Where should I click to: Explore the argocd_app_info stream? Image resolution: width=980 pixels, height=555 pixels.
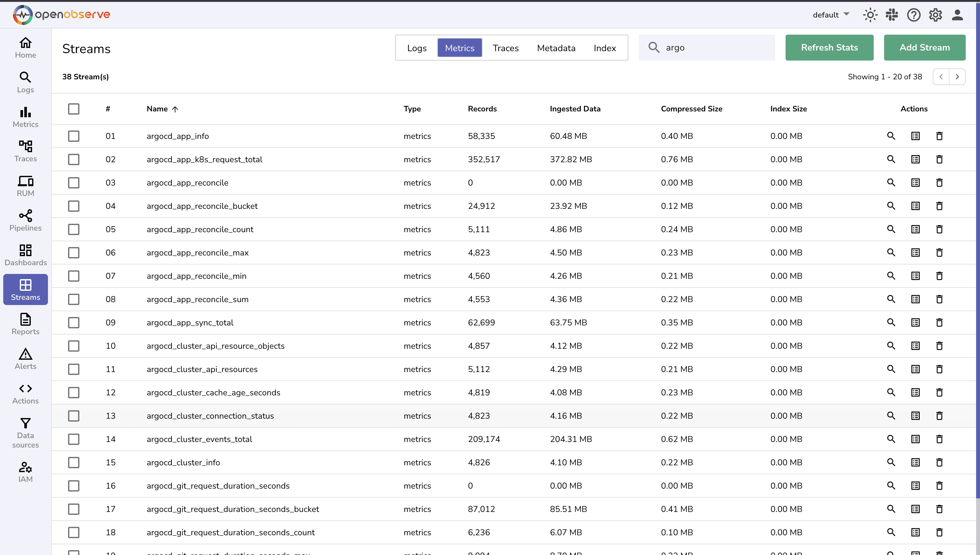pyautogui.click(x=891, y=136)
